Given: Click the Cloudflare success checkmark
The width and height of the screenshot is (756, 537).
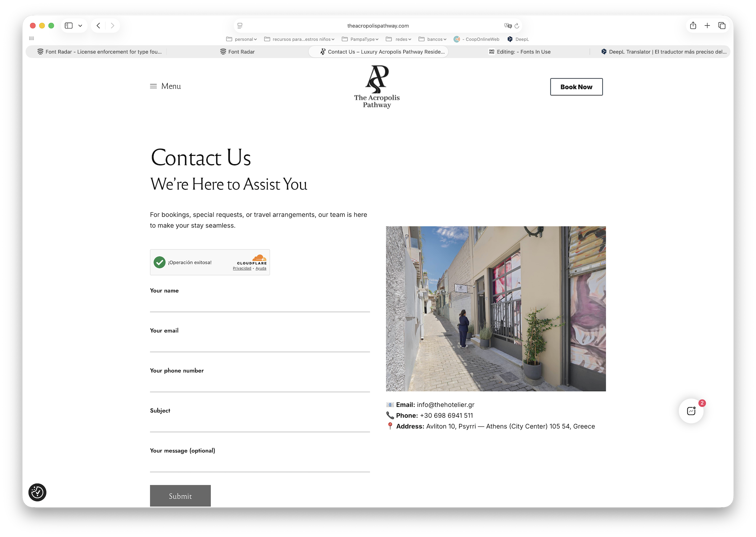Looking at the screenshot, I should [160, 262].
